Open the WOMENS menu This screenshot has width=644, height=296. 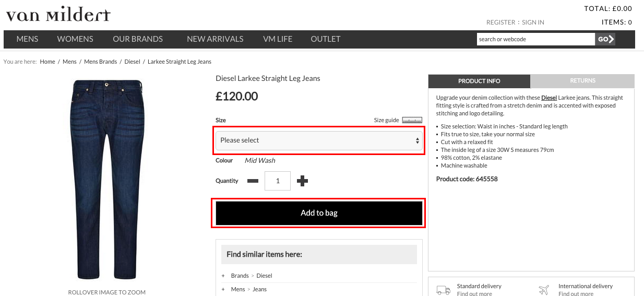point(75,39)
